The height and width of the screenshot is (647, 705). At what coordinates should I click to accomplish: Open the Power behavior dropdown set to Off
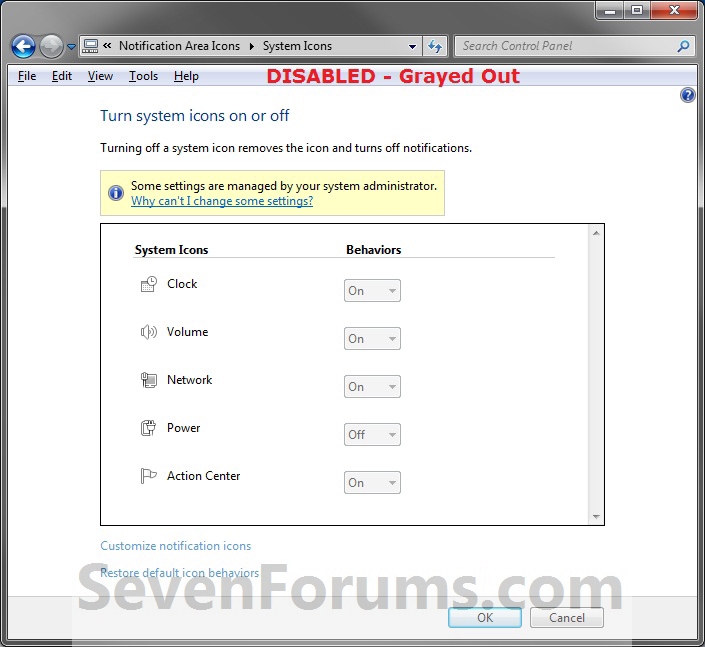[x=372, y=435]
